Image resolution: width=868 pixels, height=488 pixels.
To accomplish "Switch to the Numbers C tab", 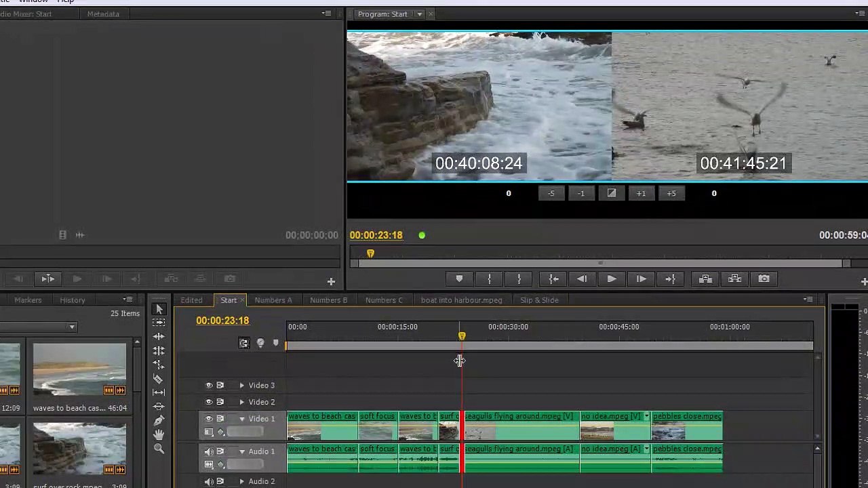I will (x=384, y=300).
